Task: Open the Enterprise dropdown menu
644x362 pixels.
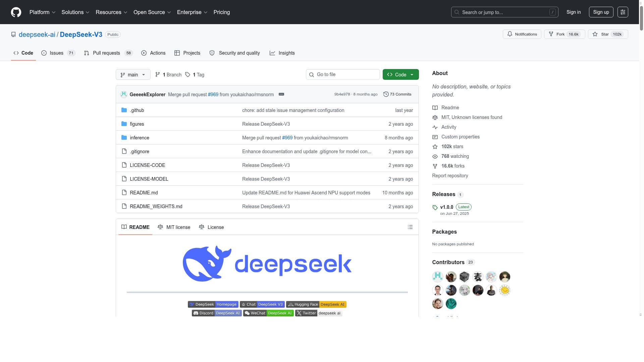Action: click(x=192, y=12)
